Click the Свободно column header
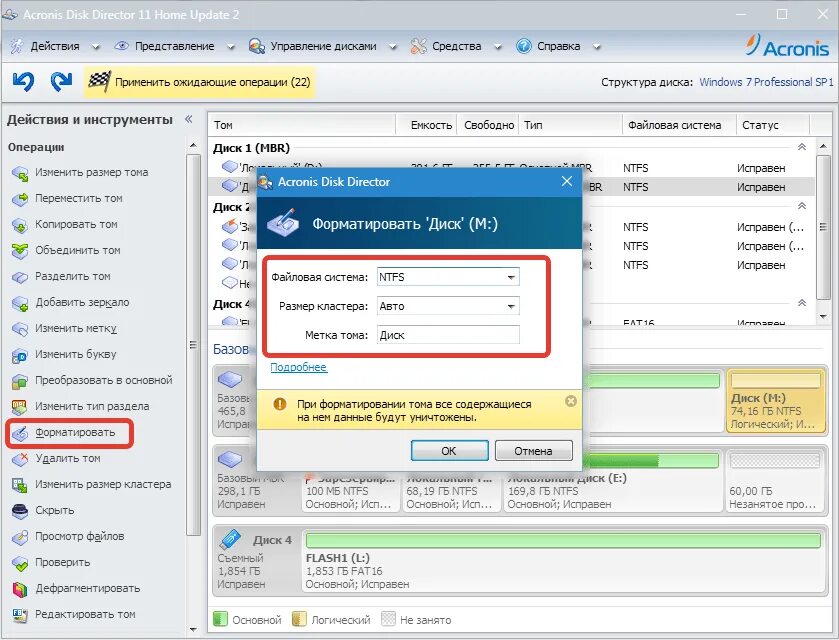 [488, 125]
